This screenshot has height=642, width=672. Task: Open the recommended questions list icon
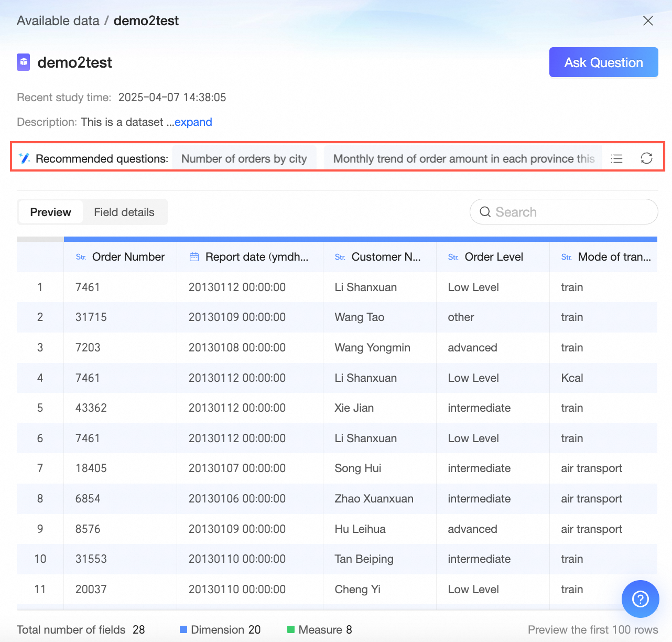[x=617, y=158]
